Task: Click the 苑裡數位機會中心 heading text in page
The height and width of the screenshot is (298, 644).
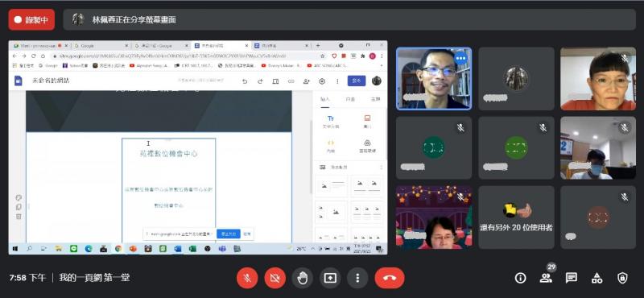Action: (x=168, y=154)
